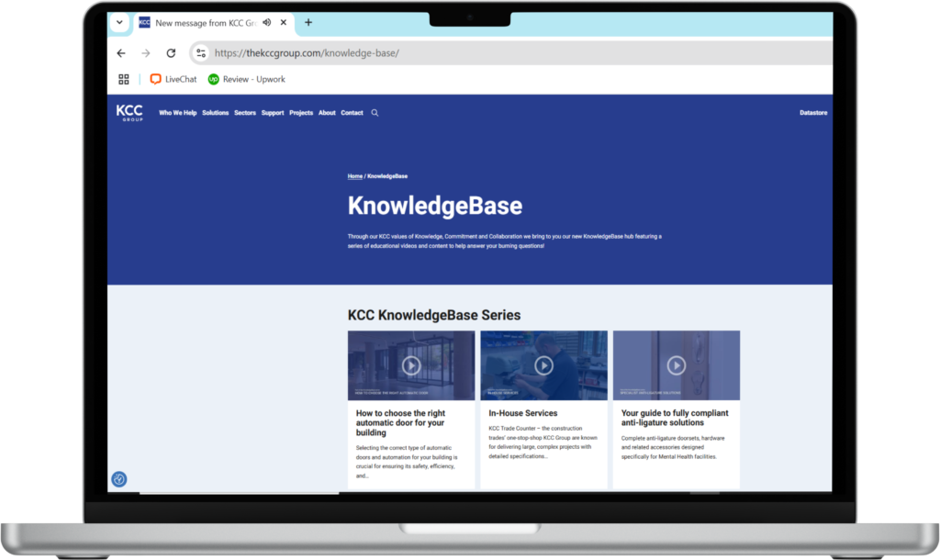Select the KCC tab title
Viewport: 940px width, 560px height.
pos(206,23)
